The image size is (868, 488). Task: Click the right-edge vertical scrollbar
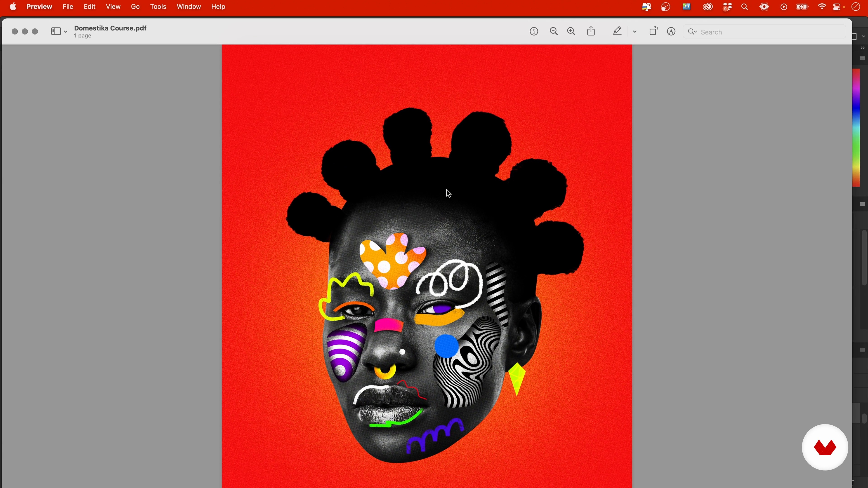[864, 258]
